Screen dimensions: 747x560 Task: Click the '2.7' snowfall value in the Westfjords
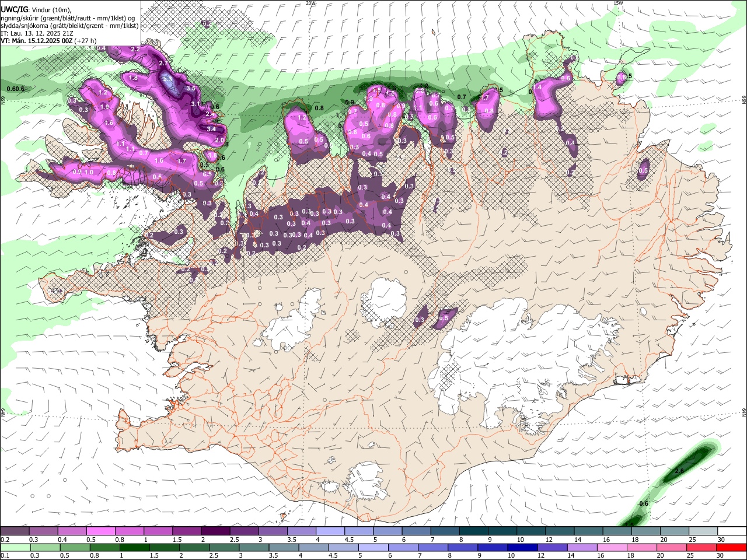point(163,63)
